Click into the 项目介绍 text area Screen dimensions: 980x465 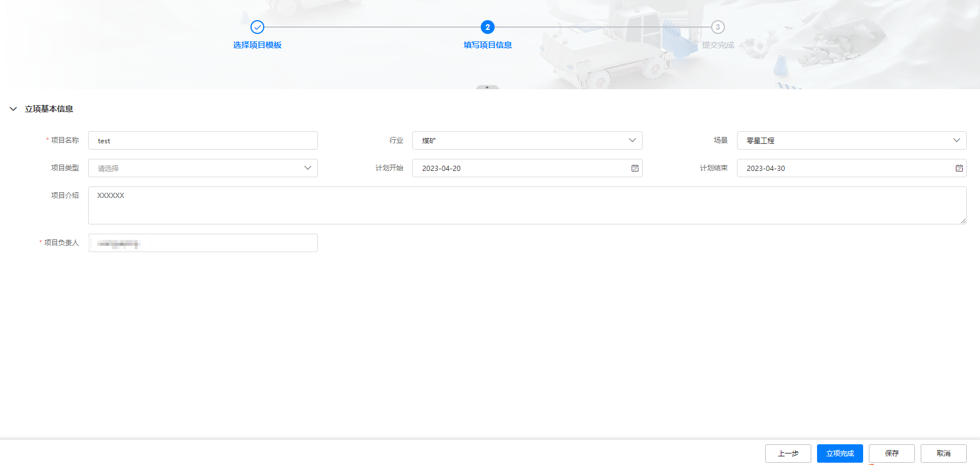click(x=527, y=205)
